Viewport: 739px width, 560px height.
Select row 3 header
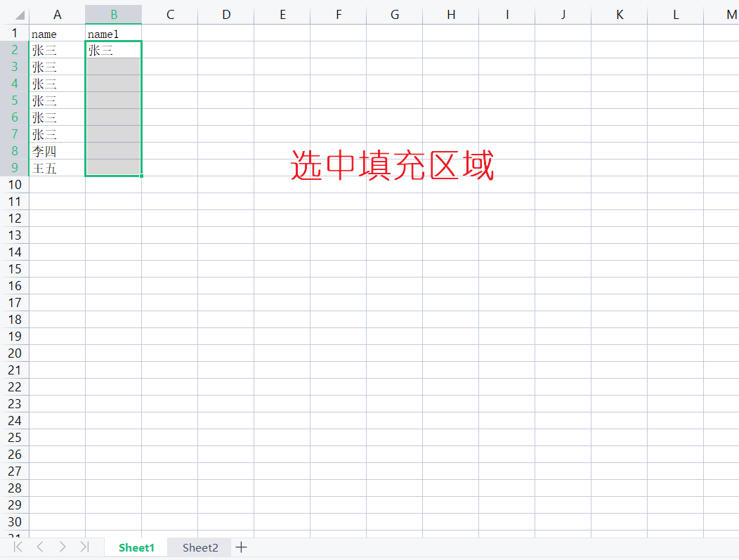[x=15, y=67]
